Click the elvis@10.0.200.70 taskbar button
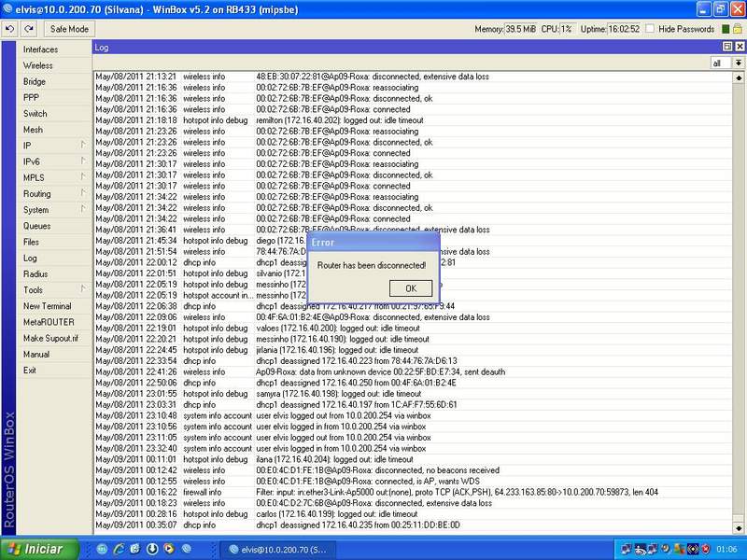This screenshot has height=560, width=747. (x=278, y=550)
